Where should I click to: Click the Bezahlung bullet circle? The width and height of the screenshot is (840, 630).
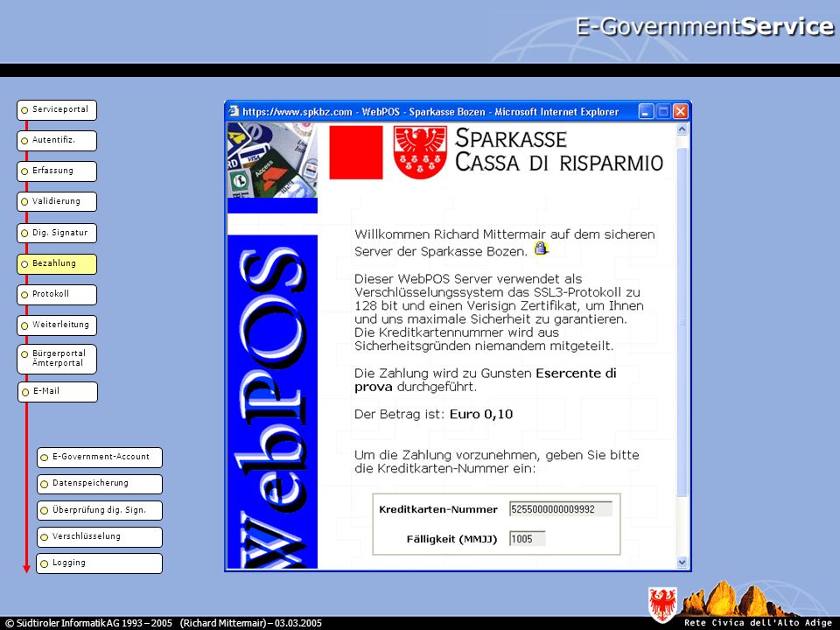coord(24,264)
